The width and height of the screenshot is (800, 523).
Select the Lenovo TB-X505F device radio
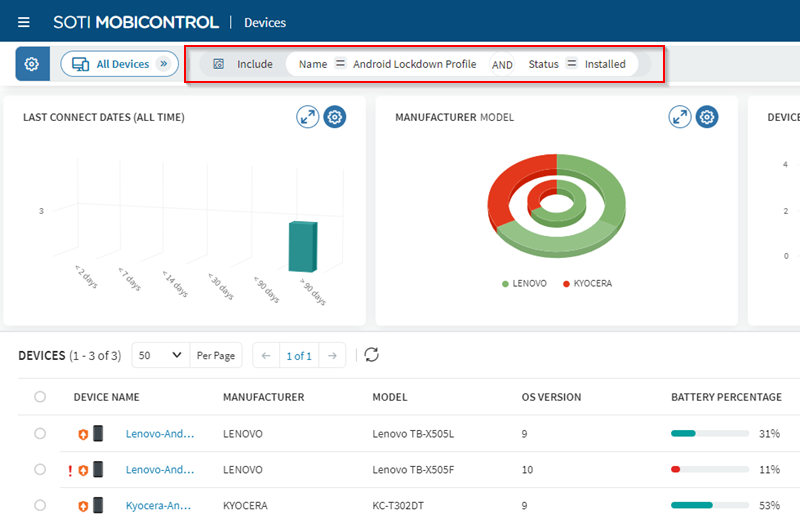pos(40,470)
